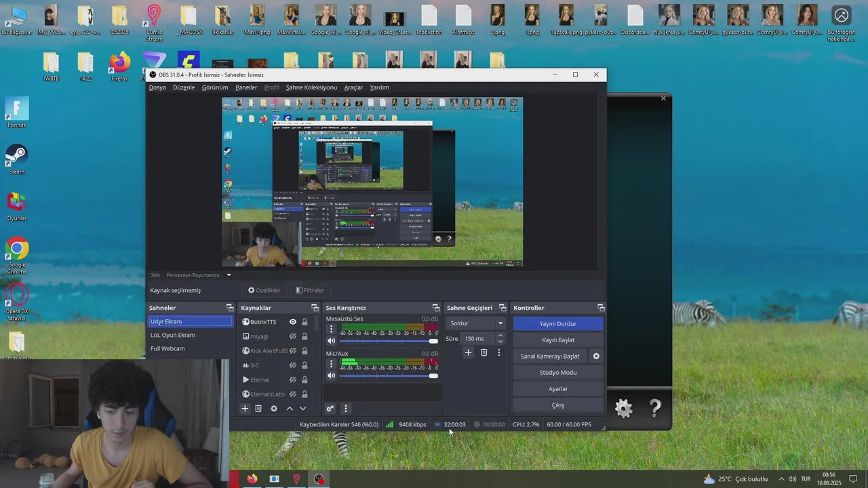
Task: Open Mic/Aux three-dot options menu
Action: coord(332,364)
